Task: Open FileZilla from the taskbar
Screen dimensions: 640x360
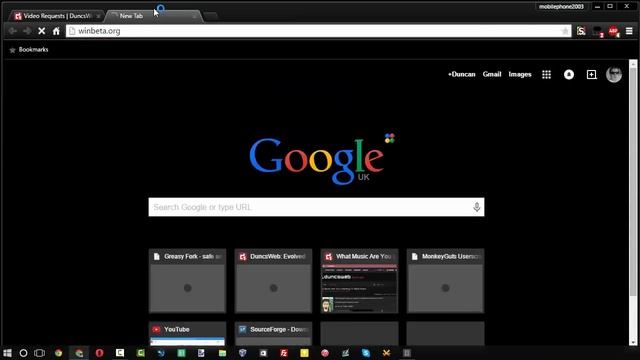Action: pyautogui.click(x=284, y=353)
